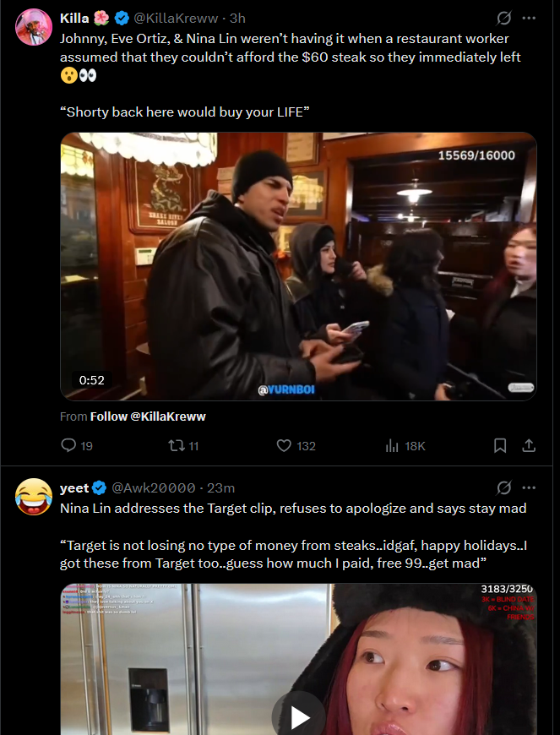The image size is (560, 735).
Task: Share the KillaKreww post
Action: tap(529, 445)
